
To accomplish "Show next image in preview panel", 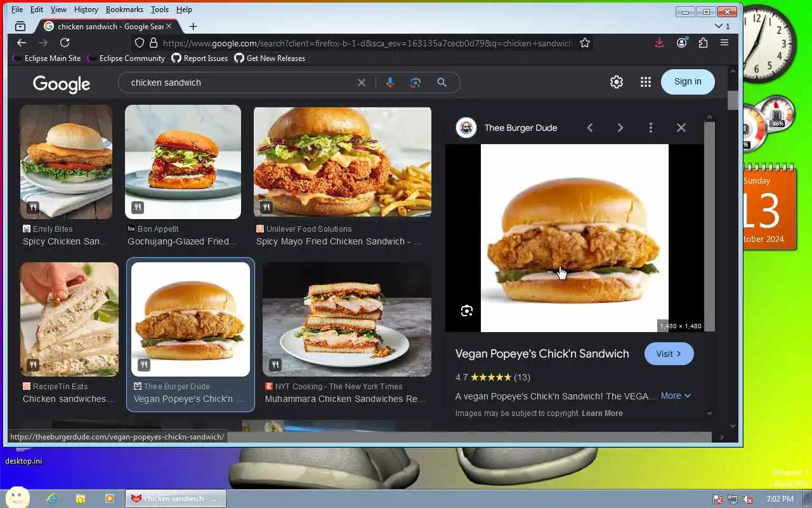I will click(620, 128).
